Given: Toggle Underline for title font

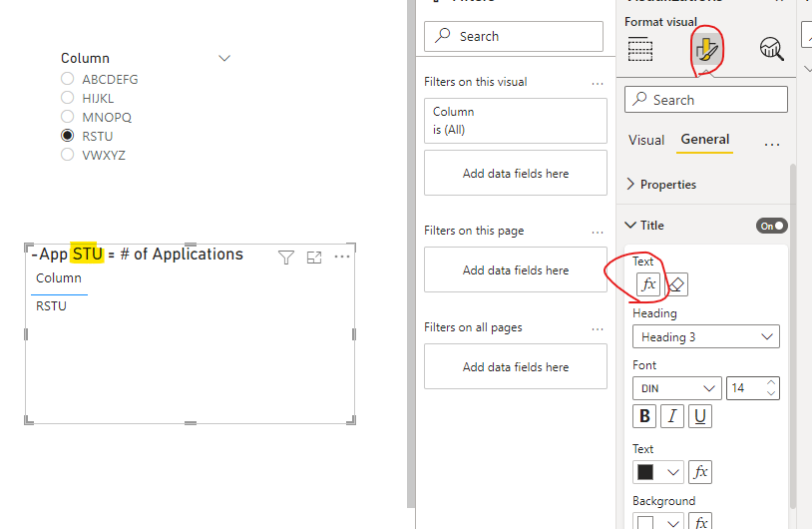Looking at the screenshot, I should coord(700,416).
